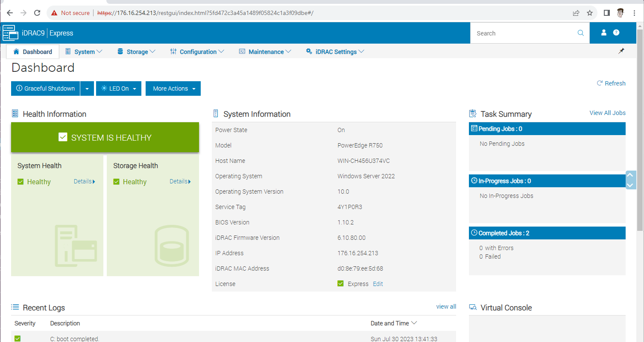Click the MAC address 'd0:8e:79:ee:5d:68'

[x=360, y=268]
